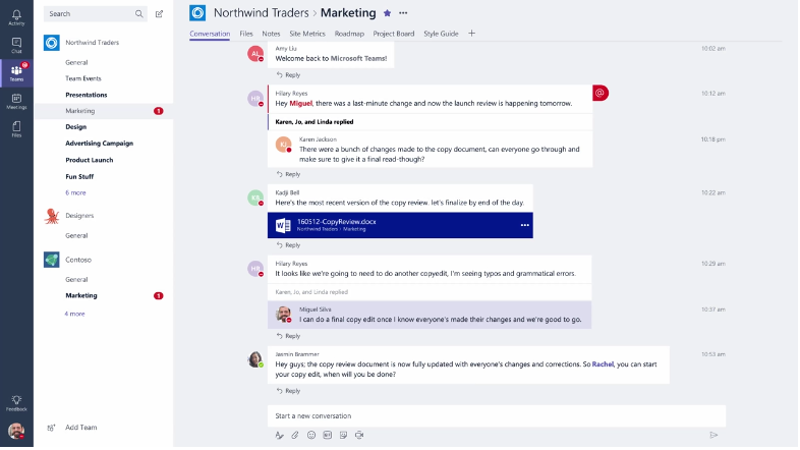Reply under the CopyReview.docx attachment
The width and height of the screenshot is (800, 450).
click(x=288, y=245)
